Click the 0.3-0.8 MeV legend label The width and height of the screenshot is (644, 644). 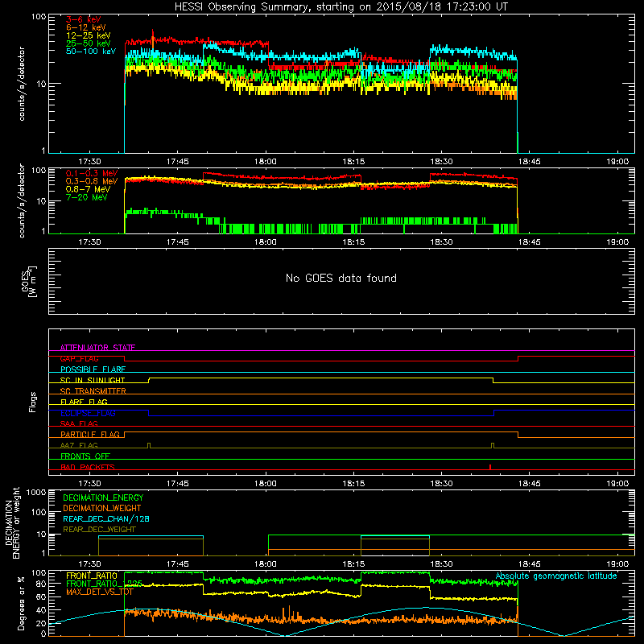point(92,181)
